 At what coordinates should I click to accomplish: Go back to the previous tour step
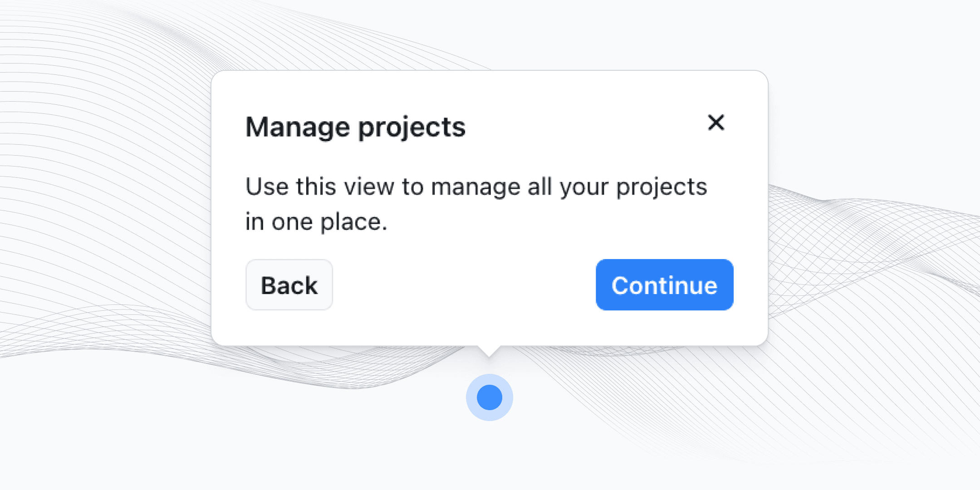[x=289, y=285]
